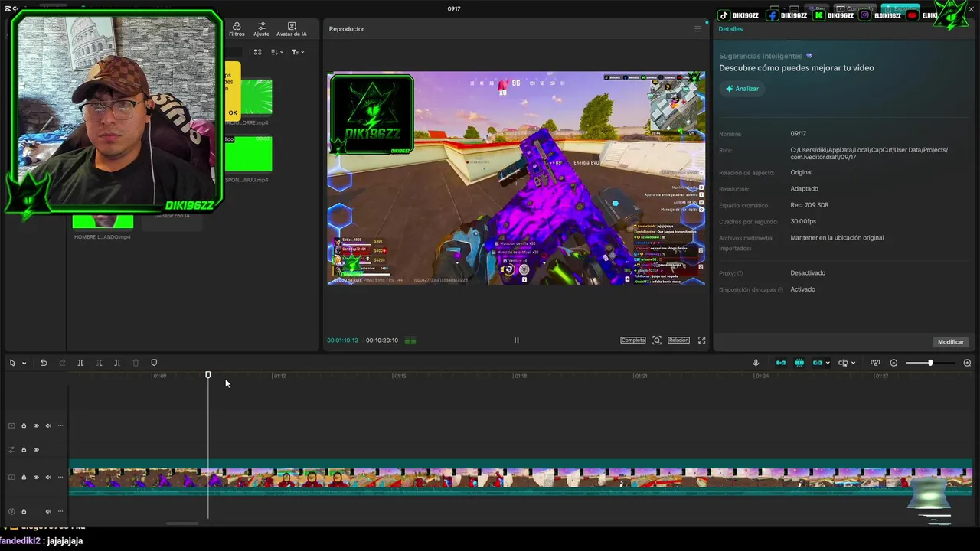The image size is (980, 551).
Task: Open more options for audio track
Action: click(60, 511)
